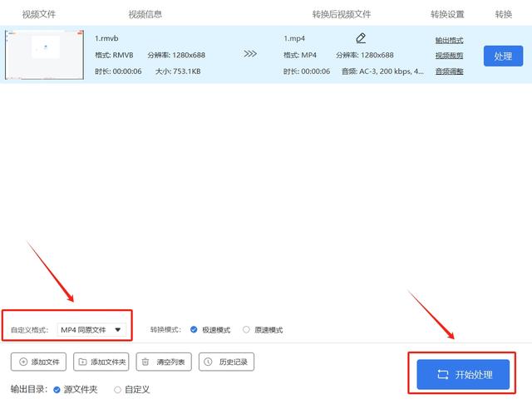This screenshot has width=532, height=404.
Task: Click the 历史记录 button label
Action: click(x=234, y=362)
